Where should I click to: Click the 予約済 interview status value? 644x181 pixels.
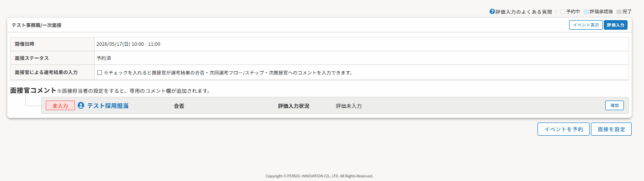[104, 59]
